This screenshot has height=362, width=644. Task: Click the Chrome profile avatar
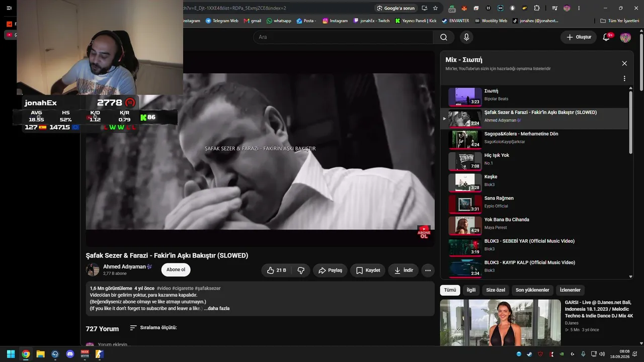tap(567, 8)
